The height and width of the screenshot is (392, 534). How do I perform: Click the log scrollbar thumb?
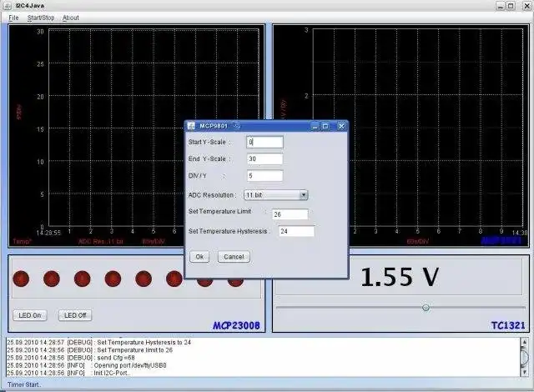[525, 357]
